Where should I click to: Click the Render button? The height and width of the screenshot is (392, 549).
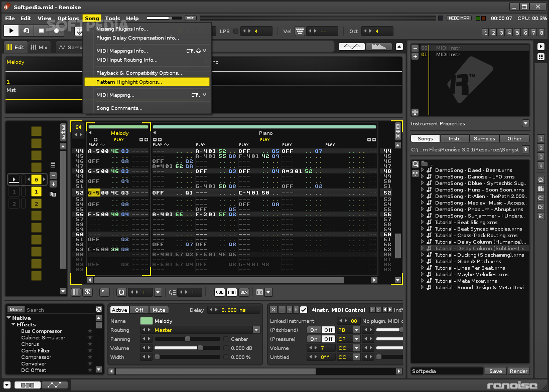point(518,371)
